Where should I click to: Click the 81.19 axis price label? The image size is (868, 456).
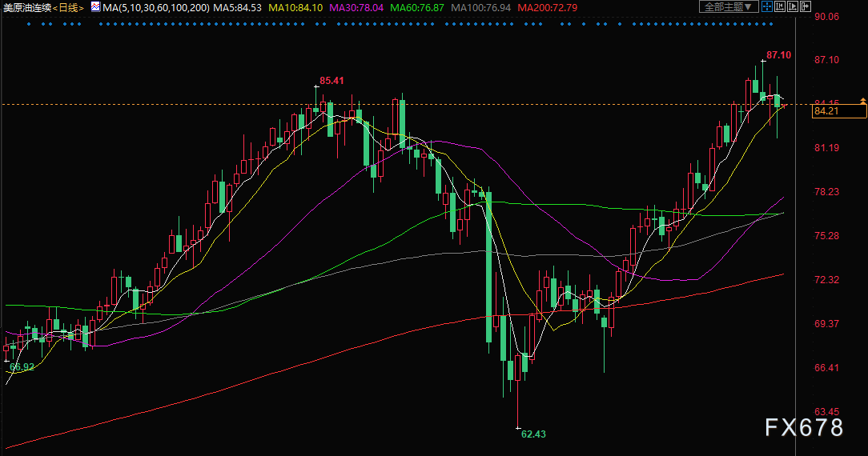coord(826,147)
